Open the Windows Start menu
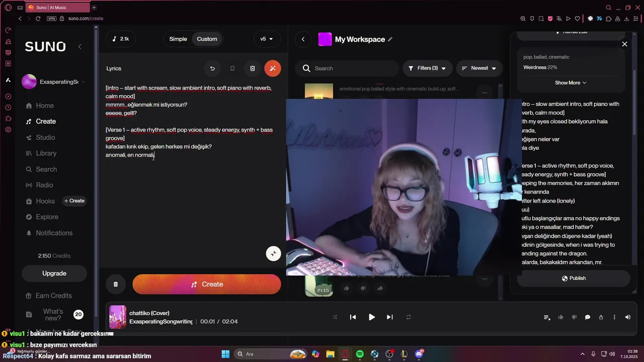 pos(225,354)
